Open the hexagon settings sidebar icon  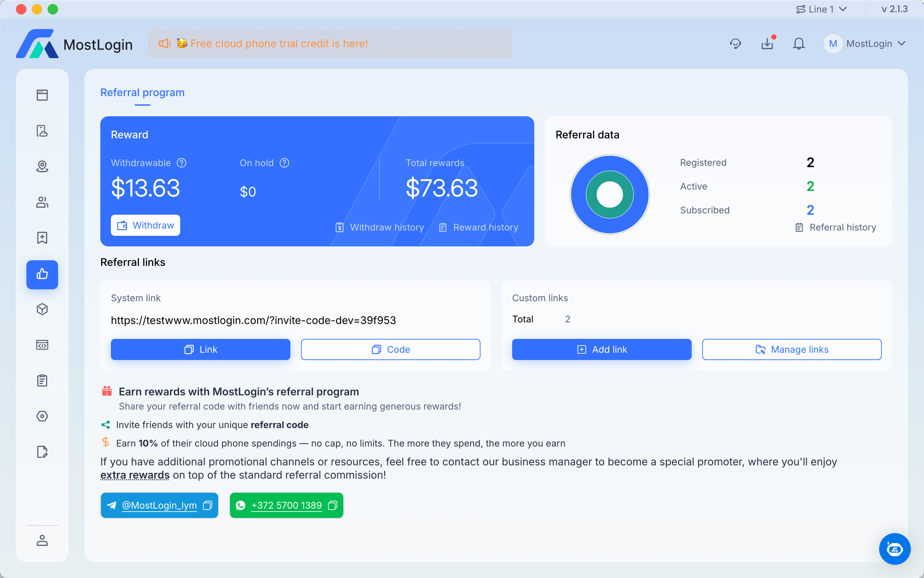pyautogui.click(x=42, y=416)
